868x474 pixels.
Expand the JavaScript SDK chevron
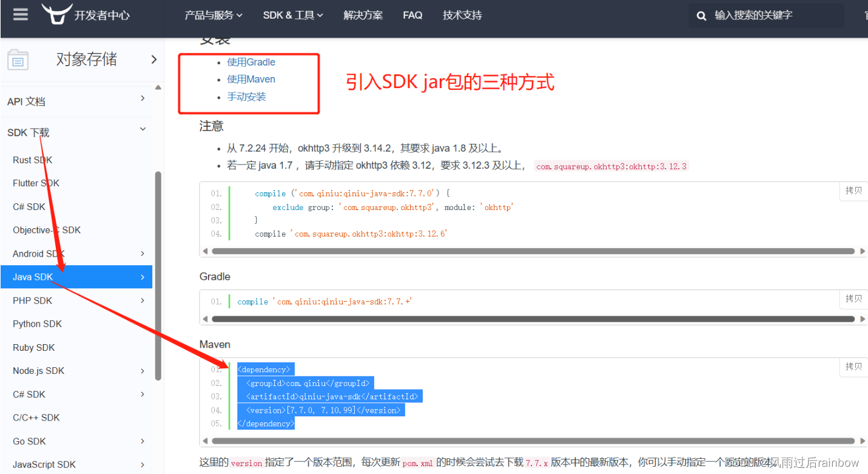[143, 464]
